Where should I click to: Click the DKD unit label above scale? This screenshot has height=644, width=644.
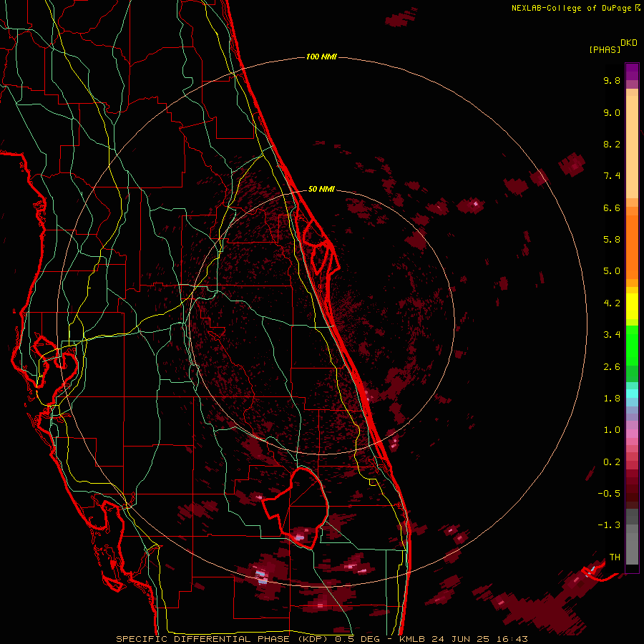tap(628, 43)
